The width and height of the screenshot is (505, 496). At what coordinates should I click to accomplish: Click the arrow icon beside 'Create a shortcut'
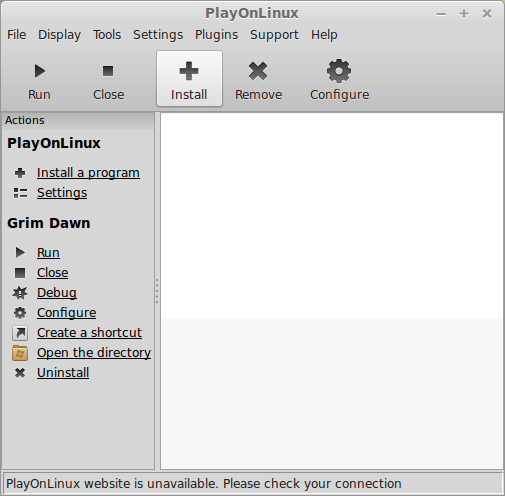[x=20, y=333]
